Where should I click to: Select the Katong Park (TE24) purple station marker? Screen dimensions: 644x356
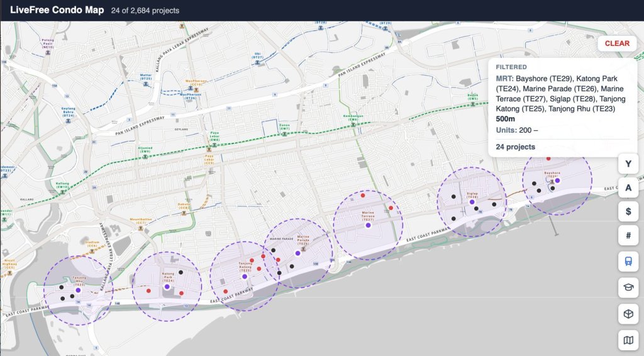(x=167, y=287)
